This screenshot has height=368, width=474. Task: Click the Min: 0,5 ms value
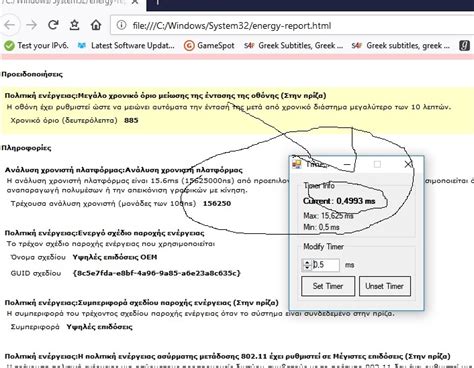(x=321, y=227)
